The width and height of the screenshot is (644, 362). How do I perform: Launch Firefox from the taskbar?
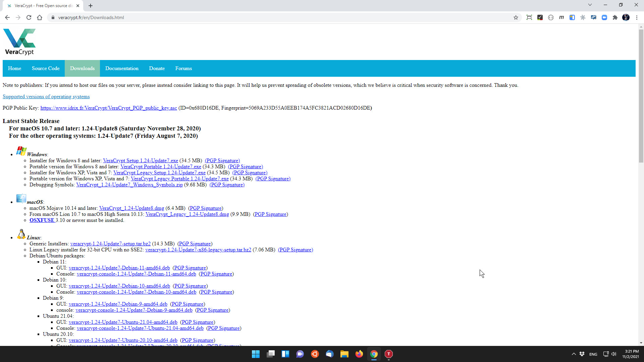[x=359, y=354]
